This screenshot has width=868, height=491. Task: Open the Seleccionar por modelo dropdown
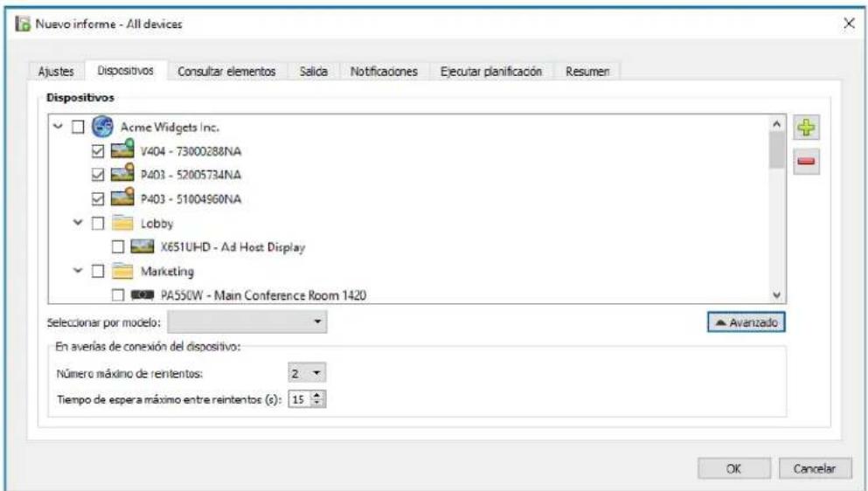pyautogui.click(x=247, y=322)
